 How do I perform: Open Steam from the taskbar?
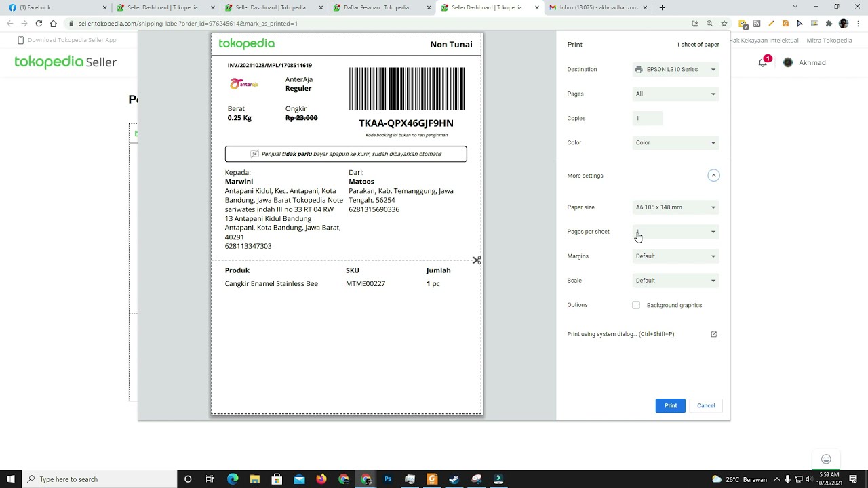click(x=454, y=479)
